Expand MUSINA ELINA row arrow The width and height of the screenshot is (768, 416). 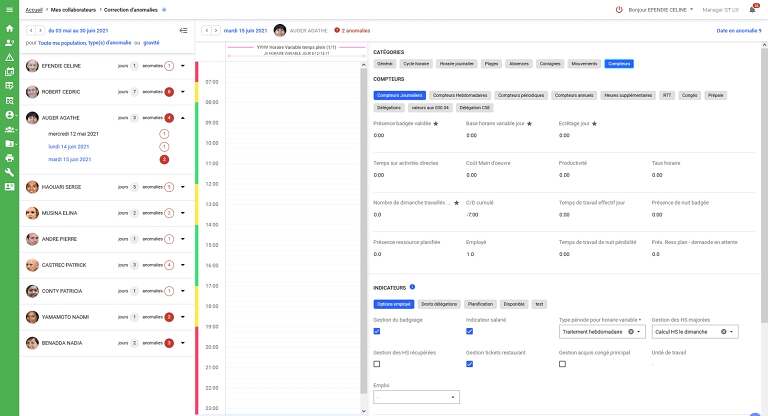coord(183,213)
